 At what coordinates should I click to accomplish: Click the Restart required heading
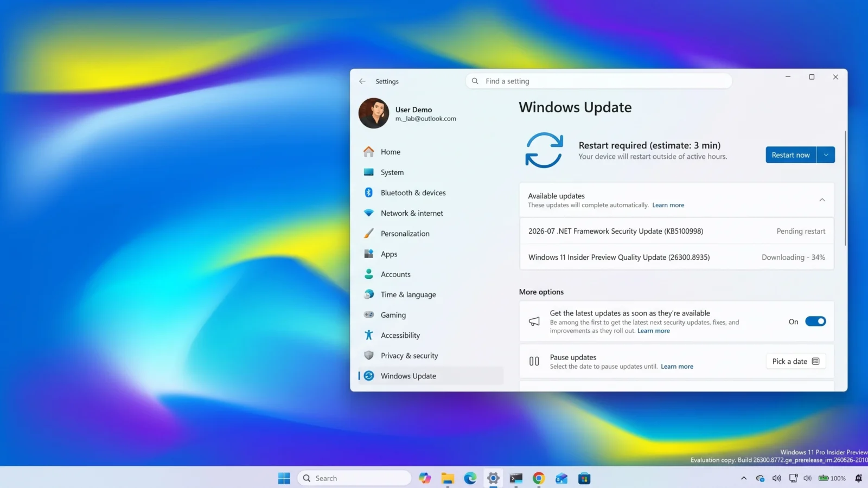pyautogui.click(x=649, y=145)
